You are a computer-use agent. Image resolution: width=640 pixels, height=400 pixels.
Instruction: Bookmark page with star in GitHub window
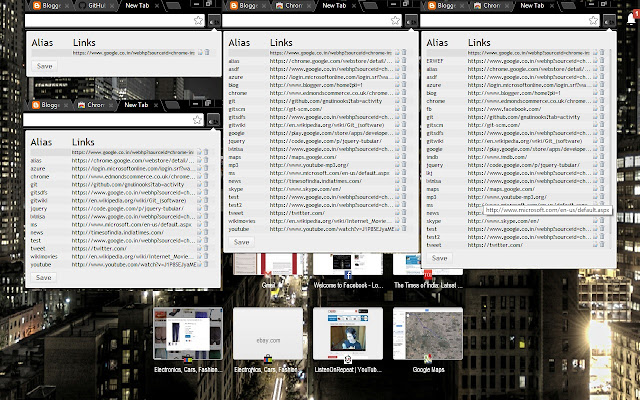(x=198, y=20)
